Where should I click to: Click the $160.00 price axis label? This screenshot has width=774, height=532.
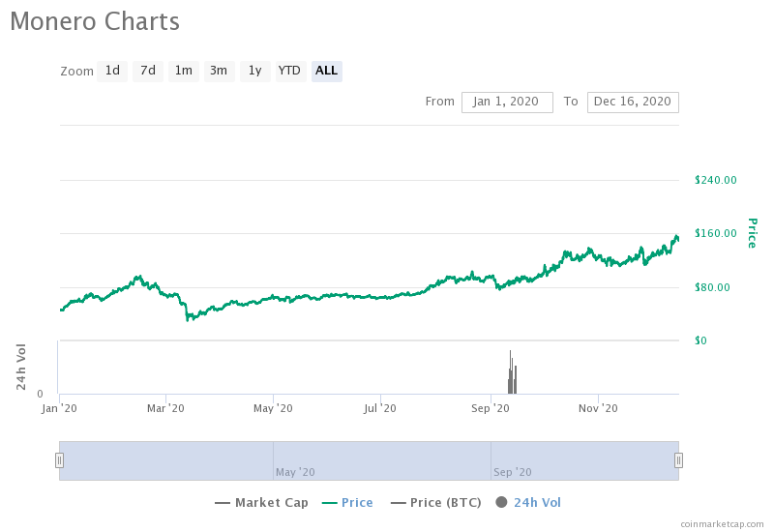tap(715, 233)
